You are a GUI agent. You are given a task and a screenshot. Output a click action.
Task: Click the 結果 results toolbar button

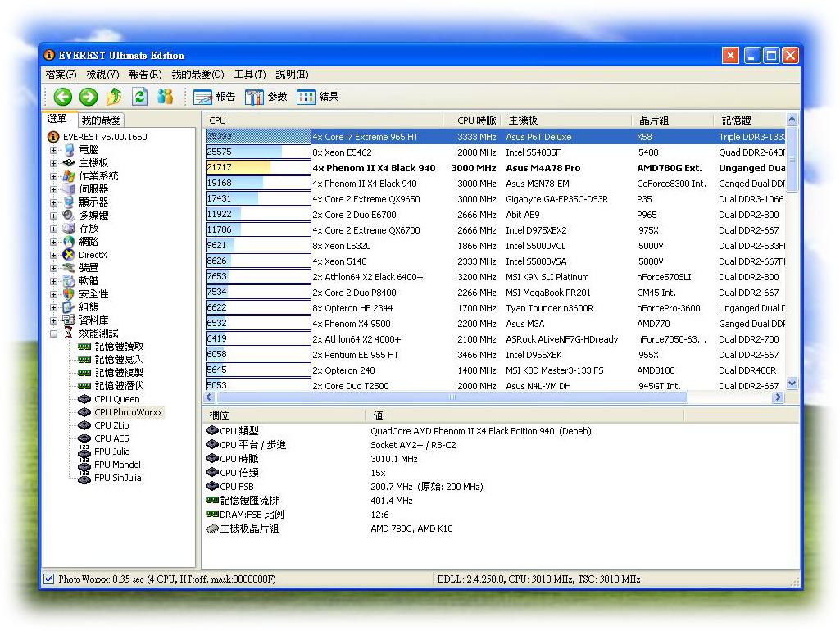coord(318,97)
